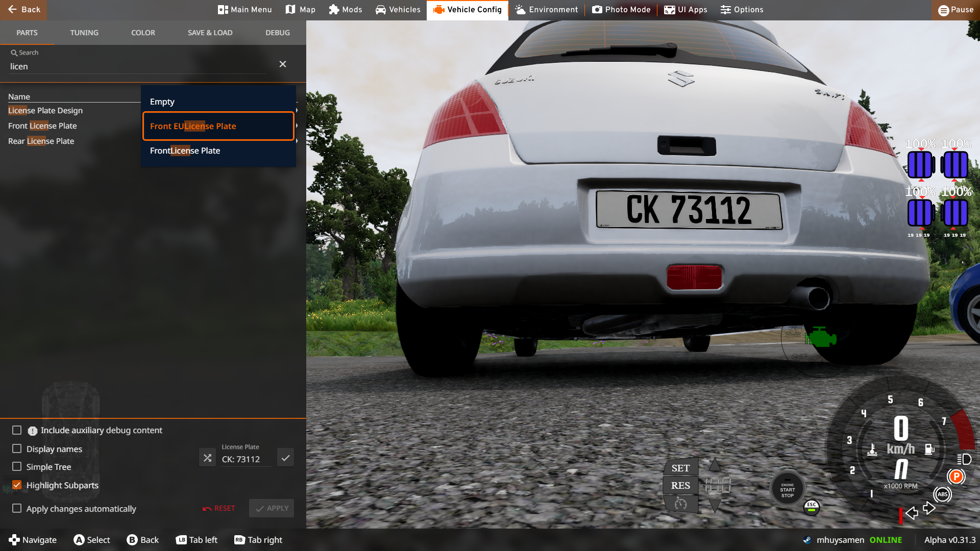
Task: Open the UI Apps menu
Action: (685, 10)
